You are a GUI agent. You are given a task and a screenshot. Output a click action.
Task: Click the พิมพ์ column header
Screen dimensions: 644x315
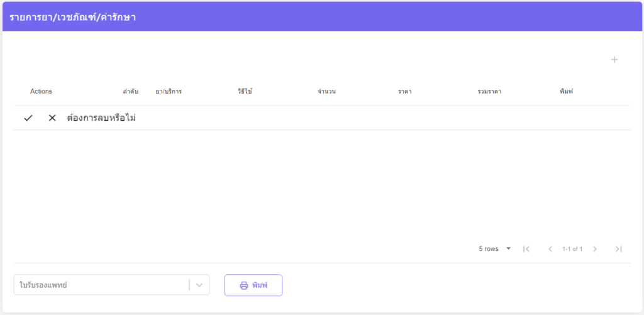click(x=566, y=92)
